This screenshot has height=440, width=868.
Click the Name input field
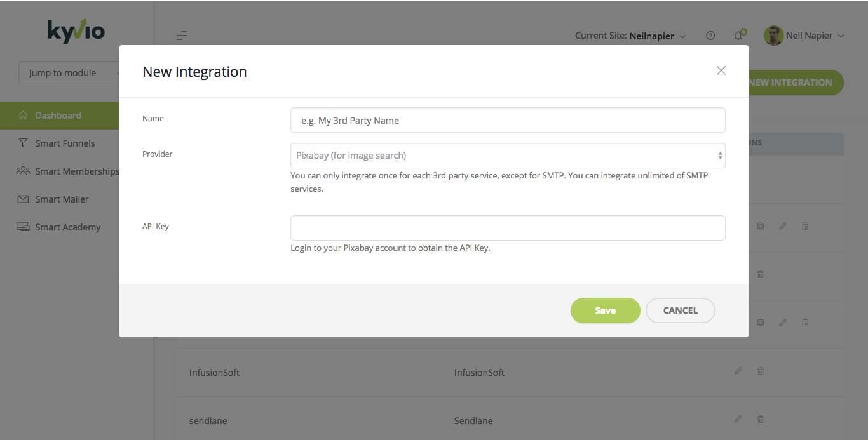coord(508,120)
